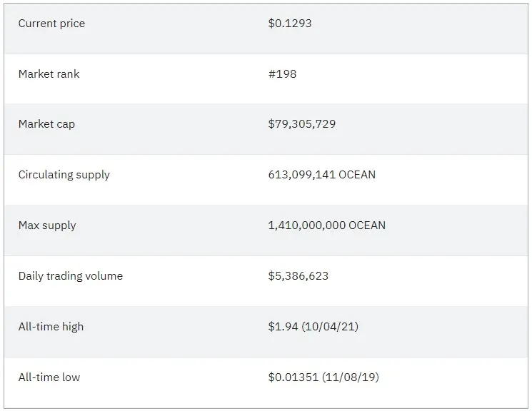Image resolution: width=532 pixels, height=411 pixels.
Task: Click the All-time high label
Action: point(51,327)
